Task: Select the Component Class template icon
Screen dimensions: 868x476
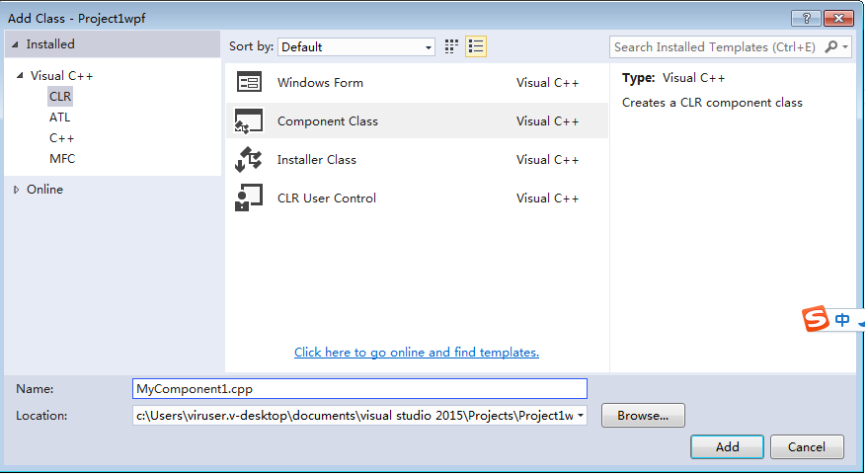Action: coord(249,121)
